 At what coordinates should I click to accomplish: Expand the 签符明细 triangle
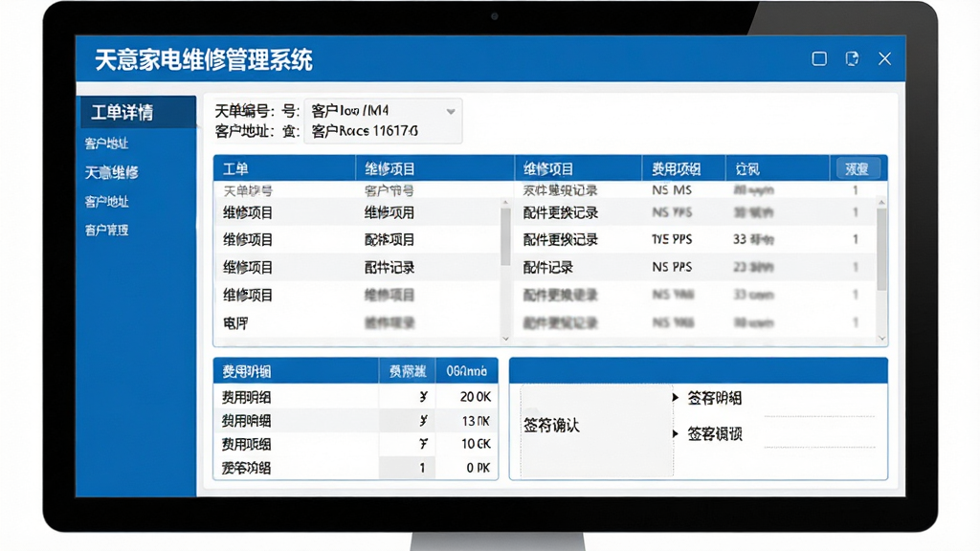coord(675,397)
